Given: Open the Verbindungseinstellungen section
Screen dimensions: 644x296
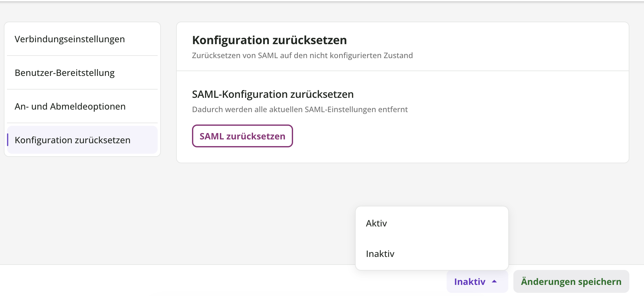Looking at the screenshot, I should (x=70, y=39).
